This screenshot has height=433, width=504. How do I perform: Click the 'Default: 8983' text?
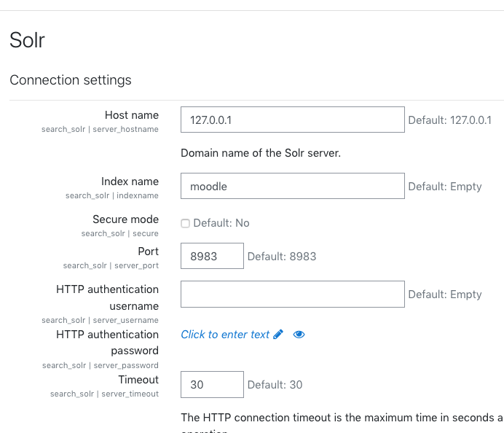click(282, 257)
